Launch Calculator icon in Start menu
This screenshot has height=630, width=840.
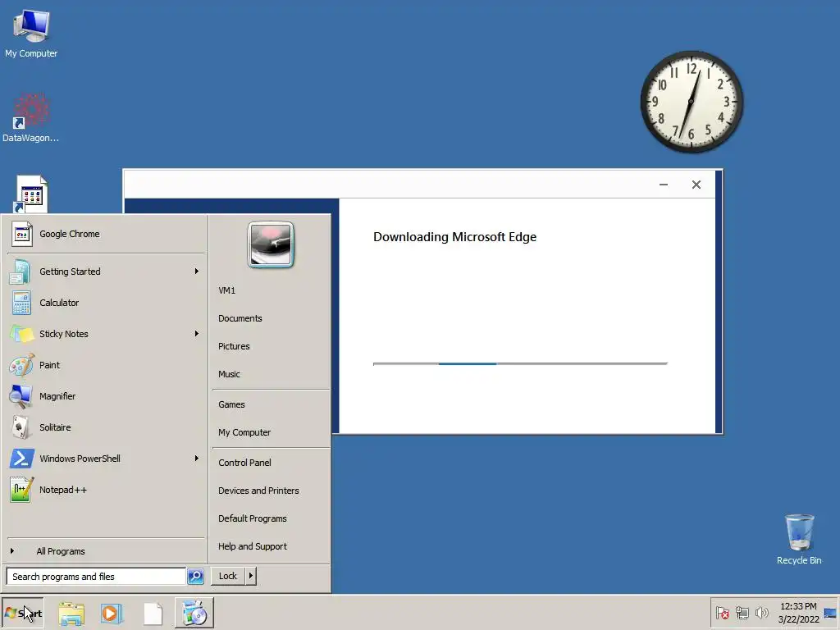click(21, 303)
